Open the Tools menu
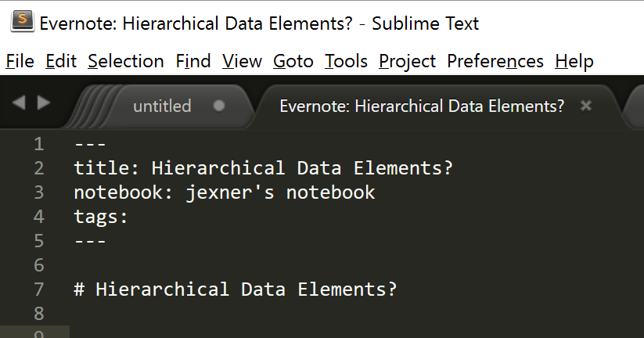The height and width of the screenshot is (338, 644). 346,61
